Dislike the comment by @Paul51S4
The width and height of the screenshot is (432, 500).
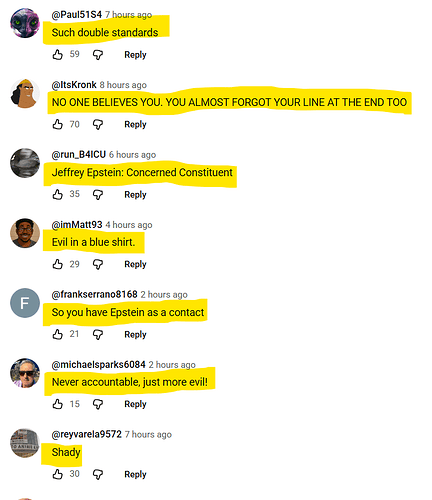click(x=98, y=55)
